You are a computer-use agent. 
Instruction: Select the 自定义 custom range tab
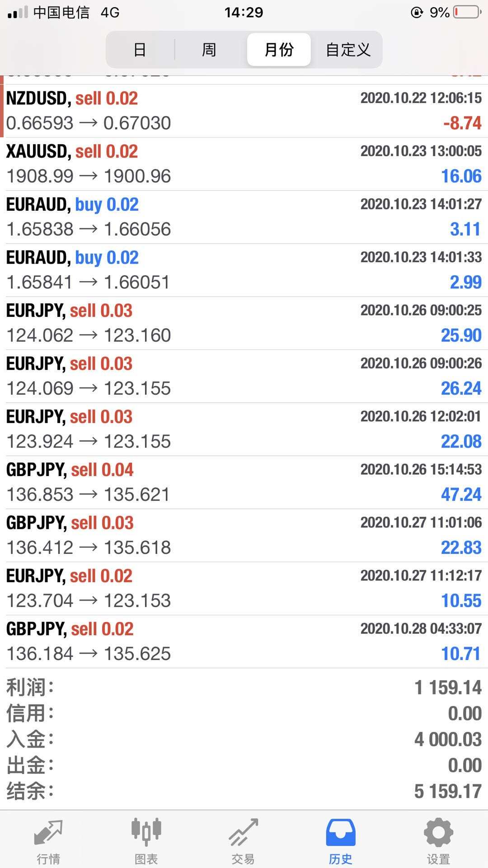pyautogui.click(x=348, y=49)
